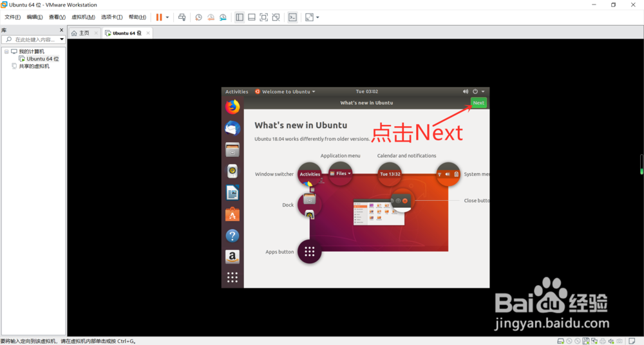This screenshot has width=644, height=345.
Task: Close the 主页 tab
Action: [x=96, y=33]
